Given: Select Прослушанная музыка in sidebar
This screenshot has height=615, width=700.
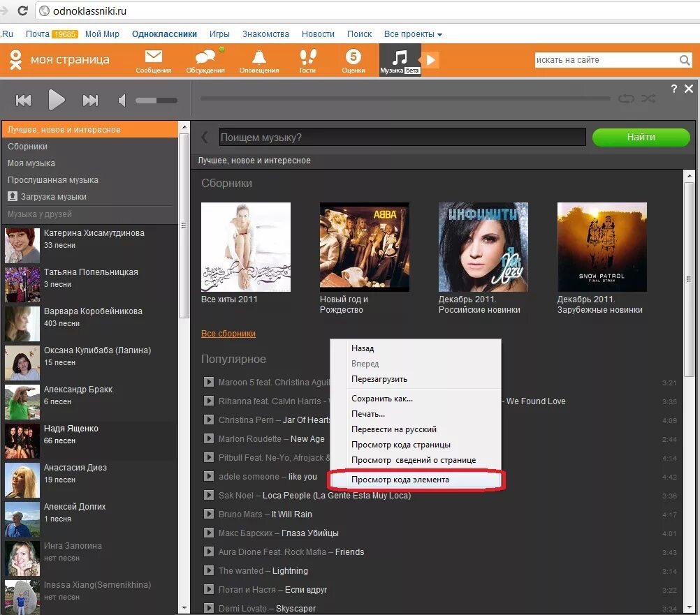Looking at the screenshot, I should pyautogui.click(x=89, y=179).
